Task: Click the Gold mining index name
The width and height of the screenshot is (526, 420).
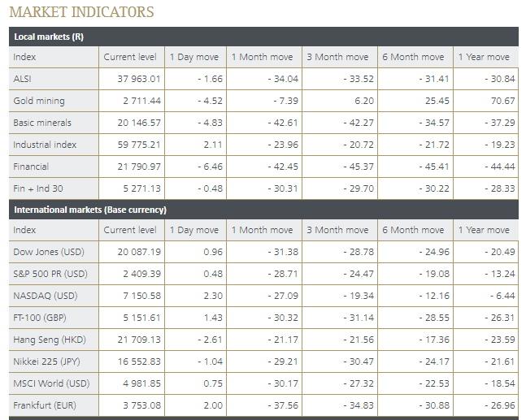Action: click(x=39, y=101)
